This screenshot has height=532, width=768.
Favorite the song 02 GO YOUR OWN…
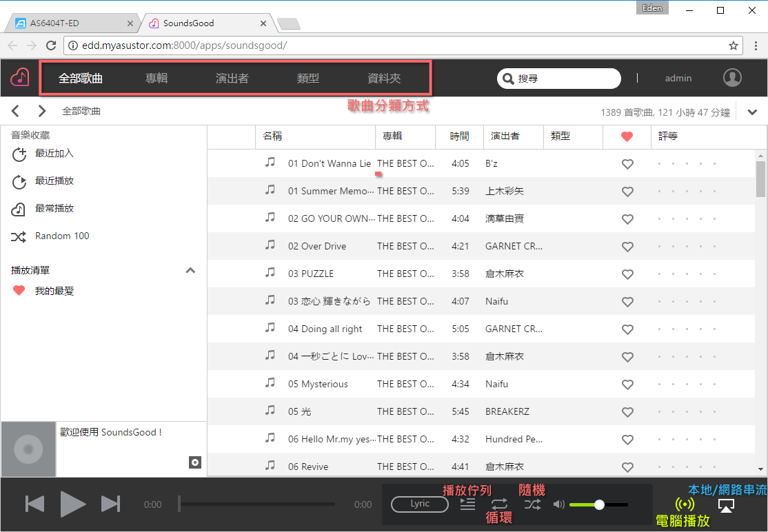[x=627, y=218]
